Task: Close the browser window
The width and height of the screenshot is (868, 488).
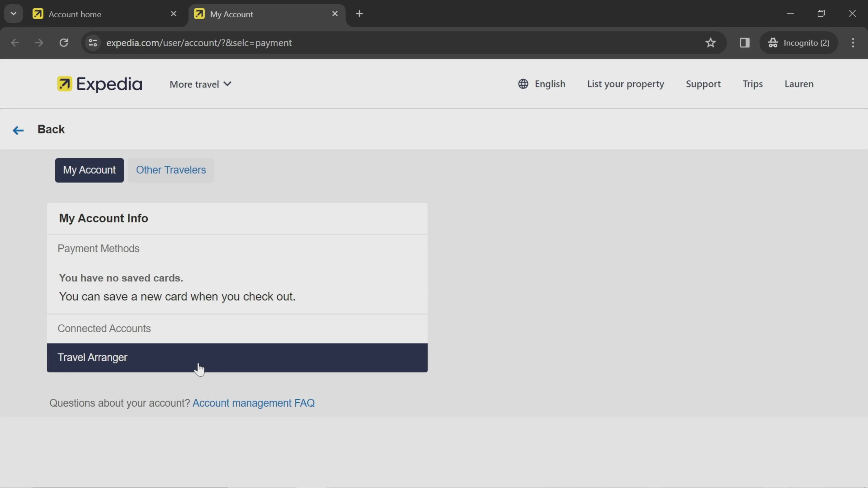Action: (852, 14)
